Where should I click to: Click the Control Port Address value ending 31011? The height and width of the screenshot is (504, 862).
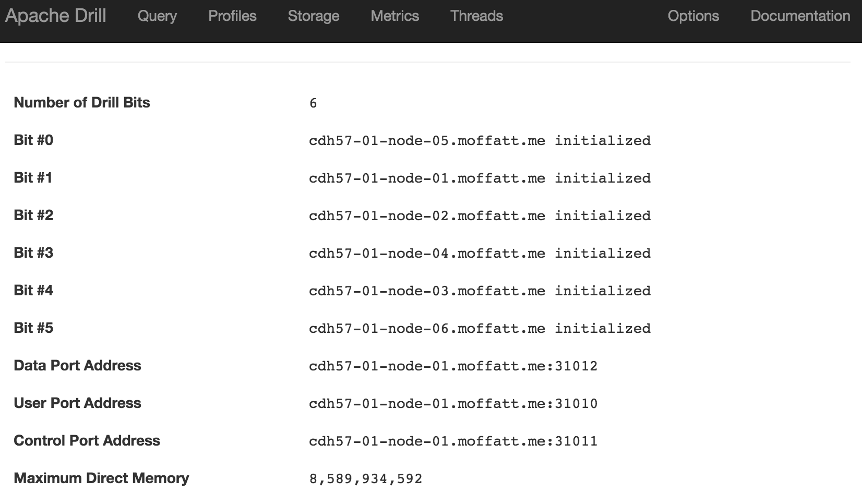[x=453, y=441]
